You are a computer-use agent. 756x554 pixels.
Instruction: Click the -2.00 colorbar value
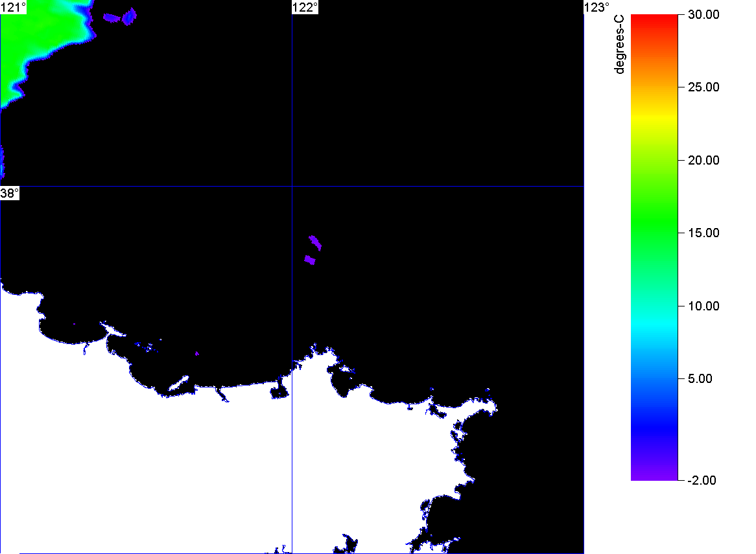(x=702, y=480)
